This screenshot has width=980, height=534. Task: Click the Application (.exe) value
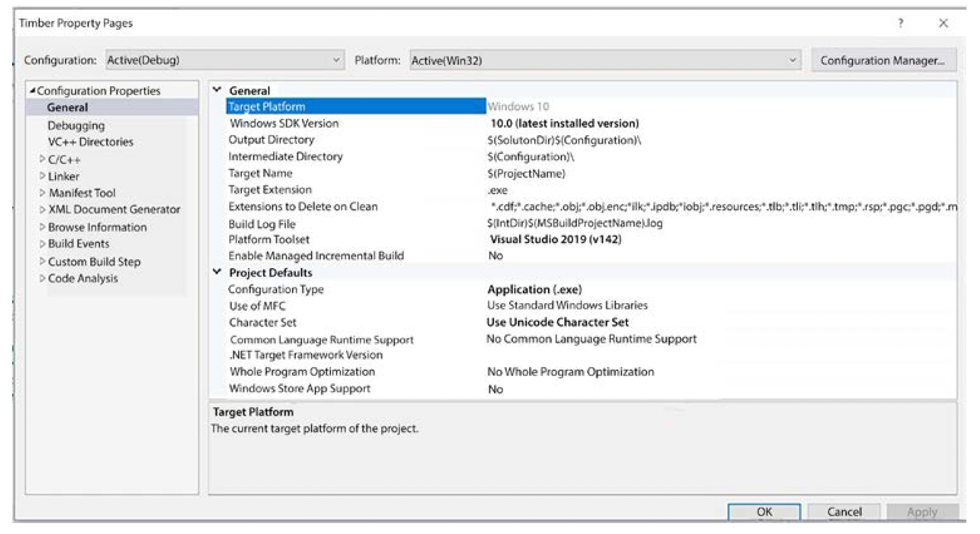click(534, 290)
